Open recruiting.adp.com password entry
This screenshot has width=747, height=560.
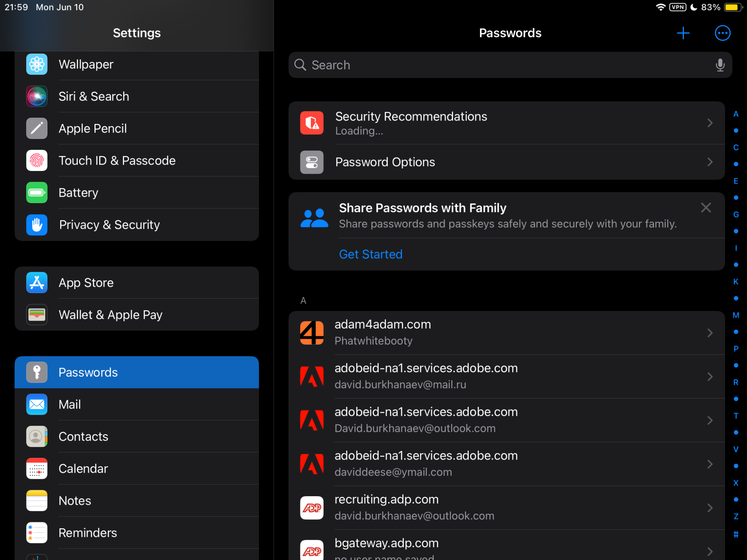click(x=506, y=507)
